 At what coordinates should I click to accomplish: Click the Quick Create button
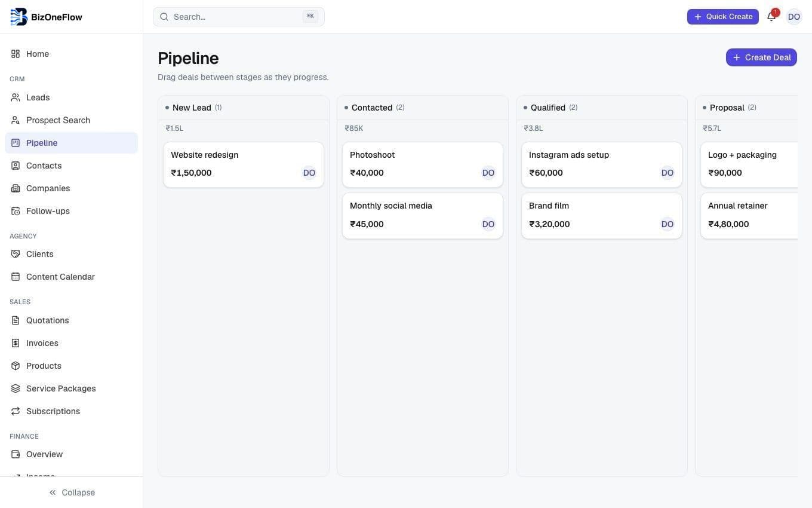[723, 17]
